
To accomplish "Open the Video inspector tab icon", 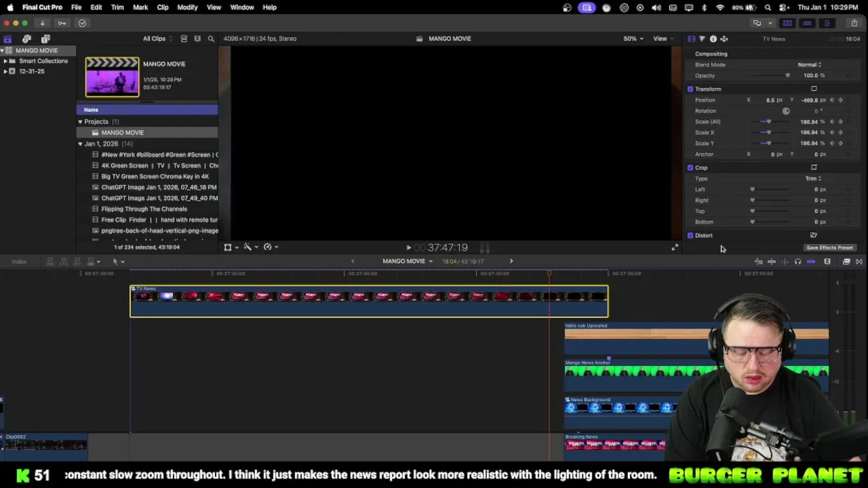I will [691, 39].
